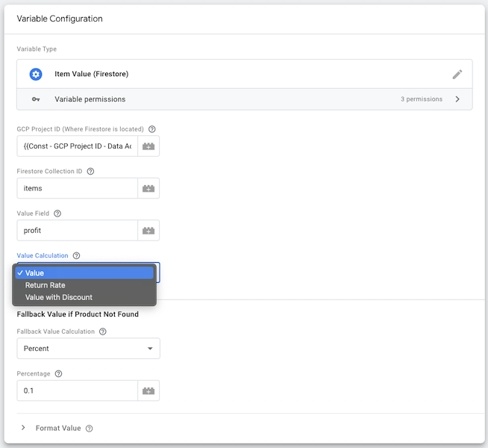Viewport: 488px width, 448px height.
Task: Select the checked Value option
Action: click(x=34, y=273)
